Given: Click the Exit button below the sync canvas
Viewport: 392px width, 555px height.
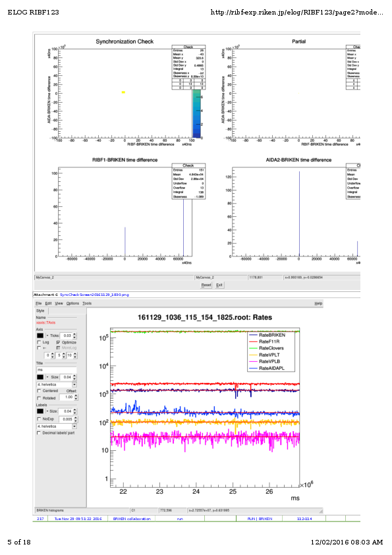Looking at the screenshot, I should coord(219,285).
